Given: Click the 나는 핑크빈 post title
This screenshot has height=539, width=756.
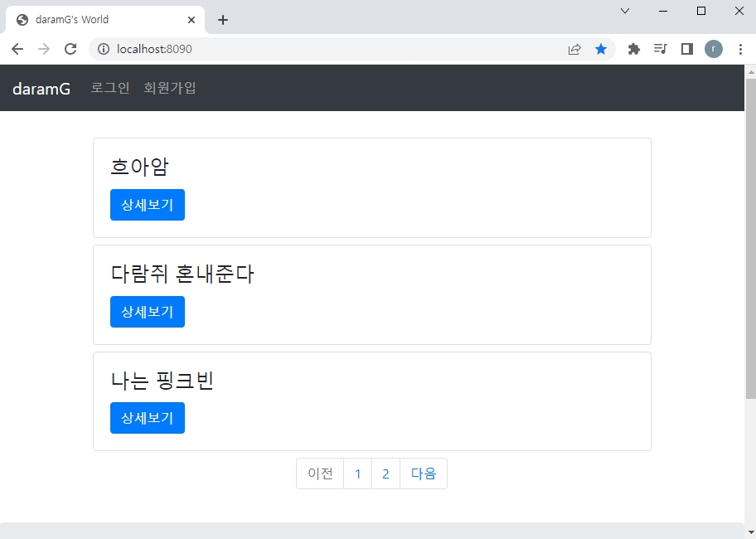Looking at the screenshot, I should tap(162, 381).
